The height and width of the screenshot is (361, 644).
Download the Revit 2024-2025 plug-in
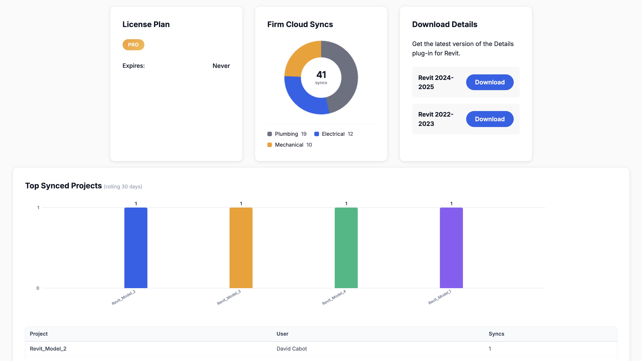489,82
